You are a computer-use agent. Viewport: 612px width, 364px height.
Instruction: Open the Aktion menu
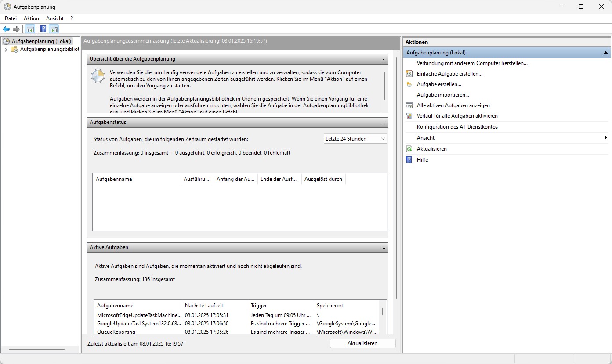31,18
